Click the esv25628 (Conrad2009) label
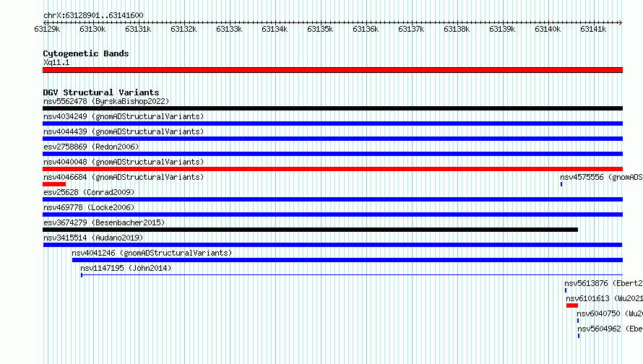643x364 pixels. point(89,192)
